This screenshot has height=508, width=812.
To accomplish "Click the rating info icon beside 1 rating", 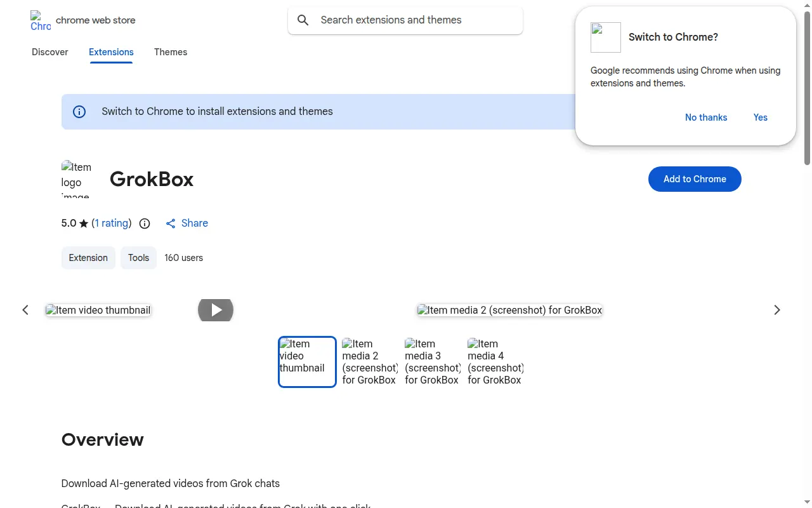I will 145,224.
